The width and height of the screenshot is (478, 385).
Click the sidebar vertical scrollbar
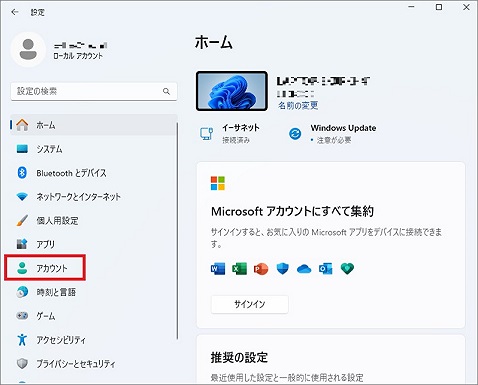coord(177,231)
